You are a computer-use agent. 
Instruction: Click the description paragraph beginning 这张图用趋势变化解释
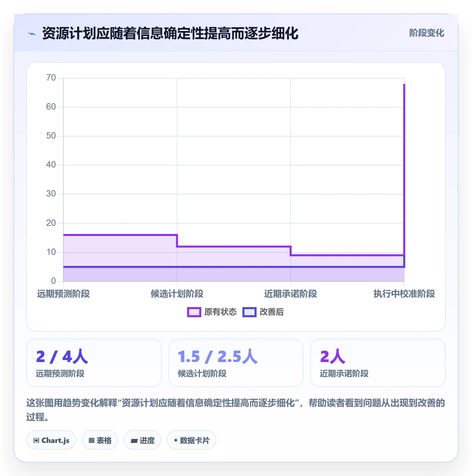(236, 410)
